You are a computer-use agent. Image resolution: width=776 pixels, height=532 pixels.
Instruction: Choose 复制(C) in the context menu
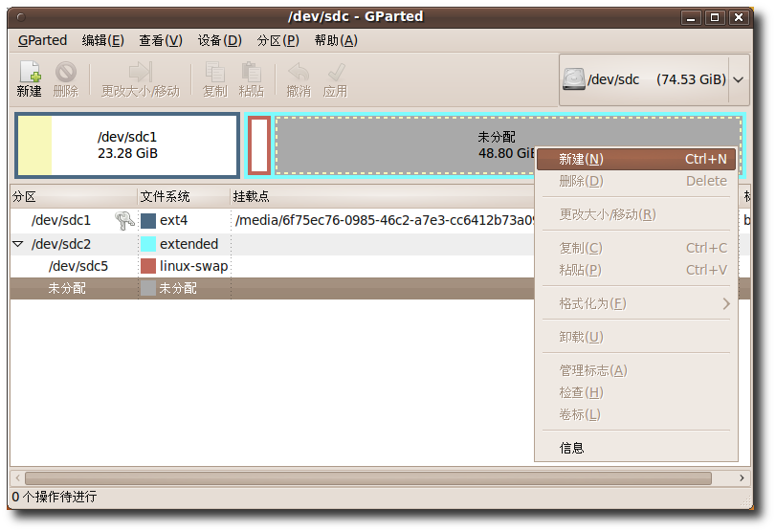(636, 248)
